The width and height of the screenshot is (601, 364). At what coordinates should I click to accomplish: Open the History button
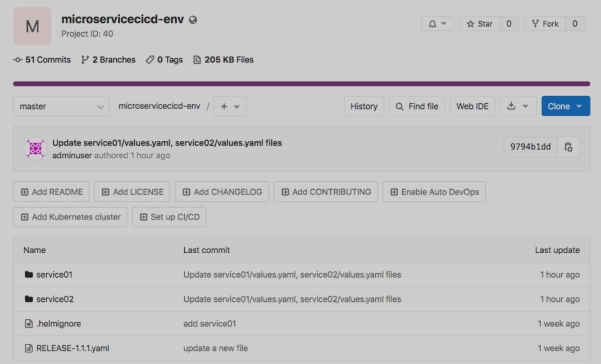click(x=364, y=106)
